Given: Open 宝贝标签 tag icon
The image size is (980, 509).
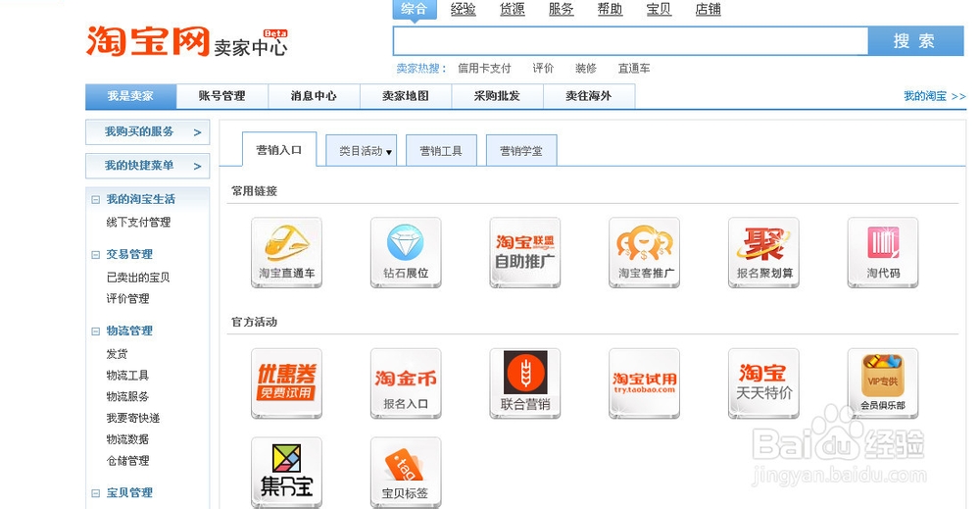Looking at the screenshot, I should point(406,472).
